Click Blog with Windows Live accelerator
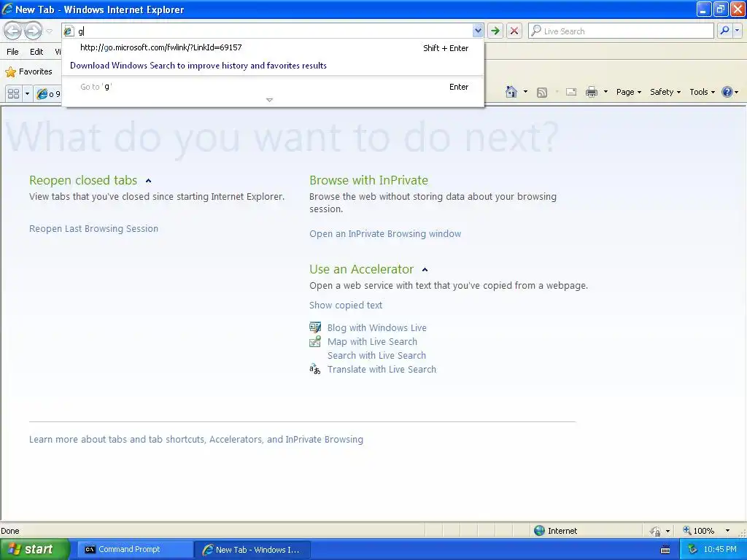Screen dimensions: 747x560 pos(377,327)
